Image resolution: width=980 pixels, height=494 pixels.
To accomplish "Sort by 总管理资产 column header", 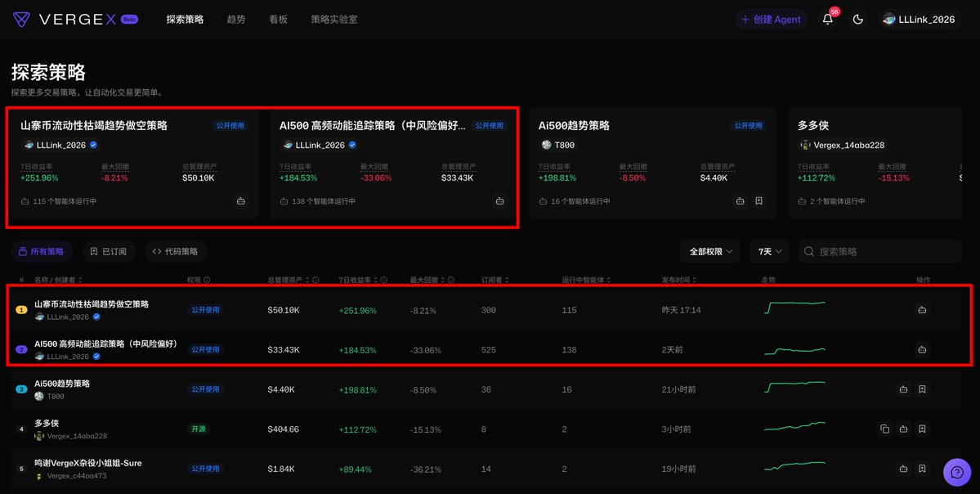I will coord(289,281).
